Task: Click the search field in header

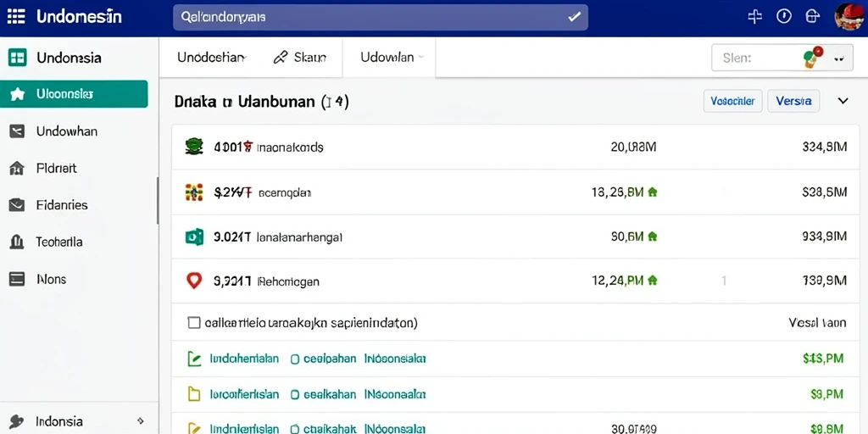Action: click(x=381, y=17)
